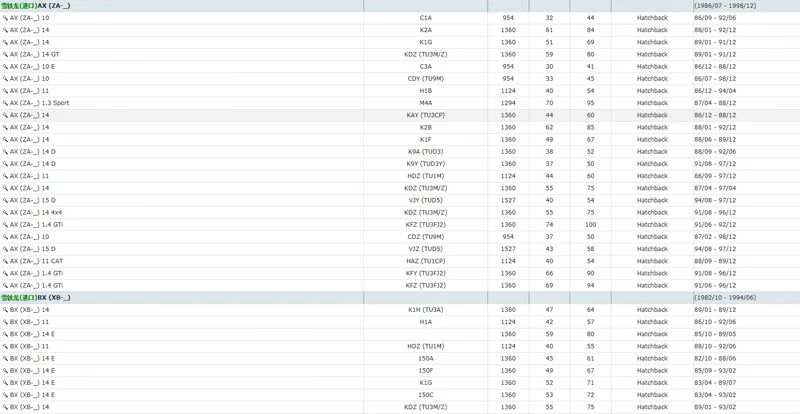Select the engine code VJZ (TUD5)
The width and height of the screenshot is (800, 414).
(426, 249)
